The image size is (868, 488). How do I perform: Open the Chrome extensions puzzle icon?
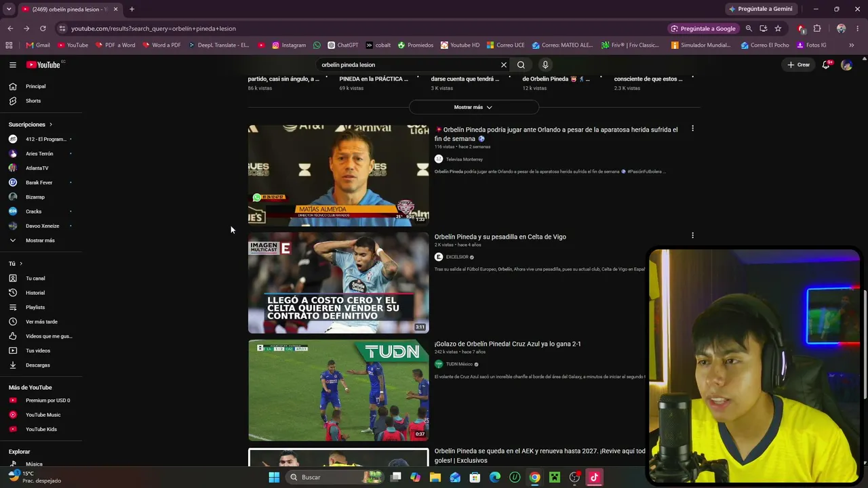pos(817,28)
